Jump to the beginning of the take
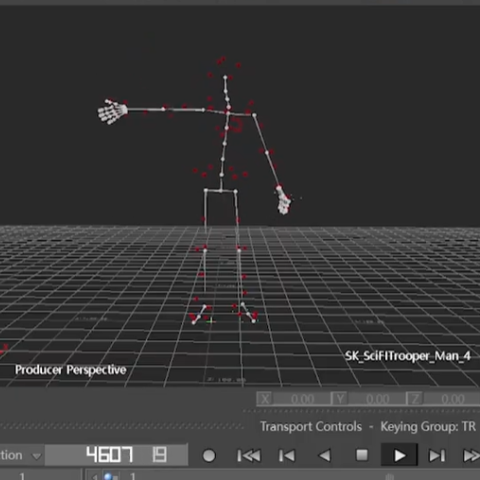This screenshot has width=480, height=480. click(249, 456)
